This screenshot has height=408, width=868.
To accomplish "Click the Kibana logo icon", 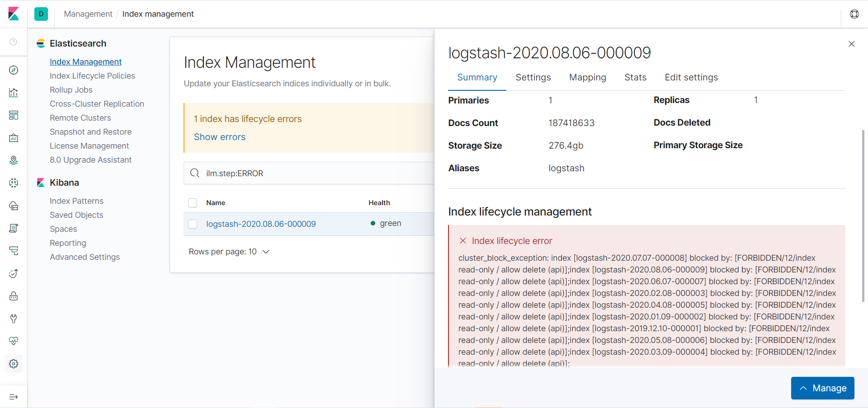I will coord(14,14).
